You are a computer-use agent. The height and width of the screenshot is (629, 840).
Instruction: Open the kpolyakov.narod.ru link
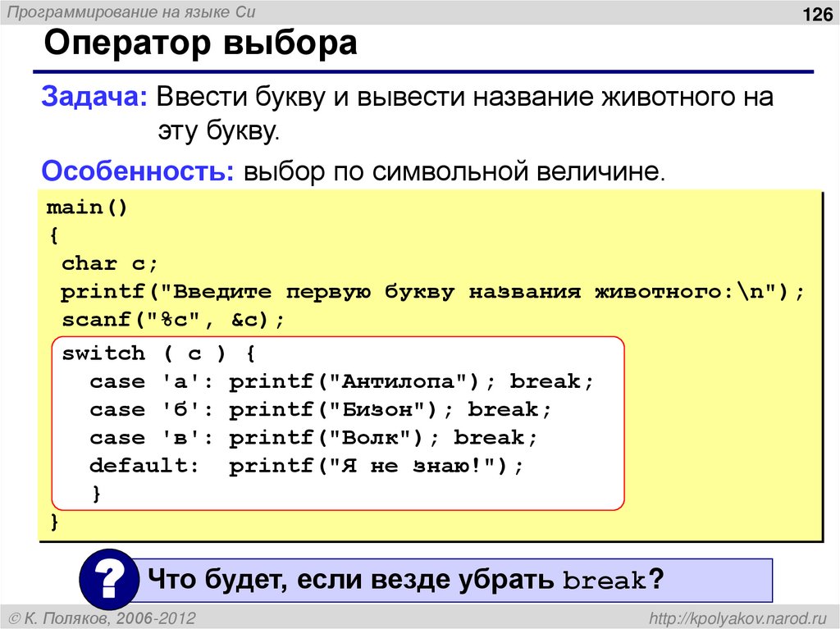(737, 618)
